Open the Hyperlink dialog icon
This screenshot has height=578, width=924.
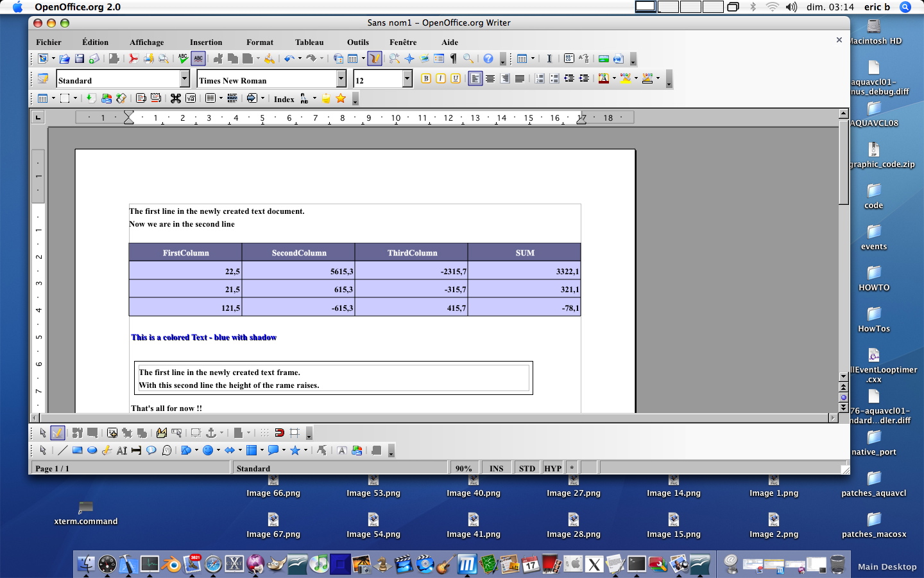(338, 59)
